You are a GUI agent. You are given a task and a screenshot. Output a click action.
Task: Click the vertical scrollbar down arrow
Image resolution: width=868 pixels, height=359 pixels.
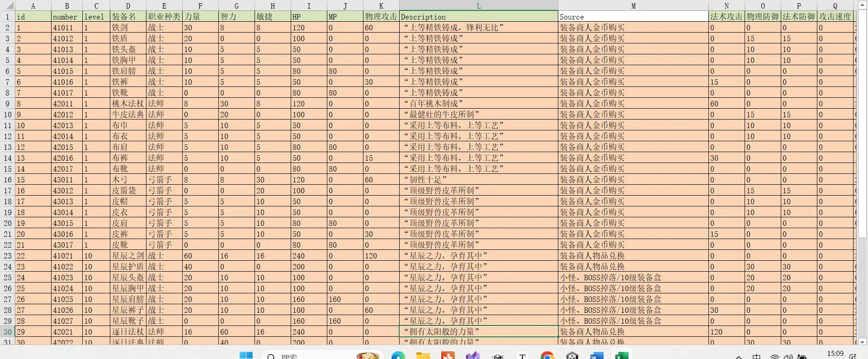coord(862,342)
